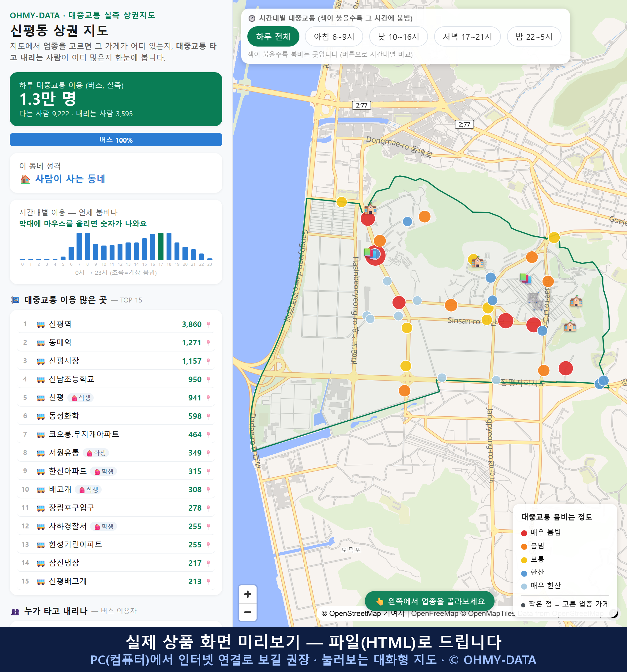
Task: Click the red 매우 붐빔 legend swatch
Action: tap(524, 533)
